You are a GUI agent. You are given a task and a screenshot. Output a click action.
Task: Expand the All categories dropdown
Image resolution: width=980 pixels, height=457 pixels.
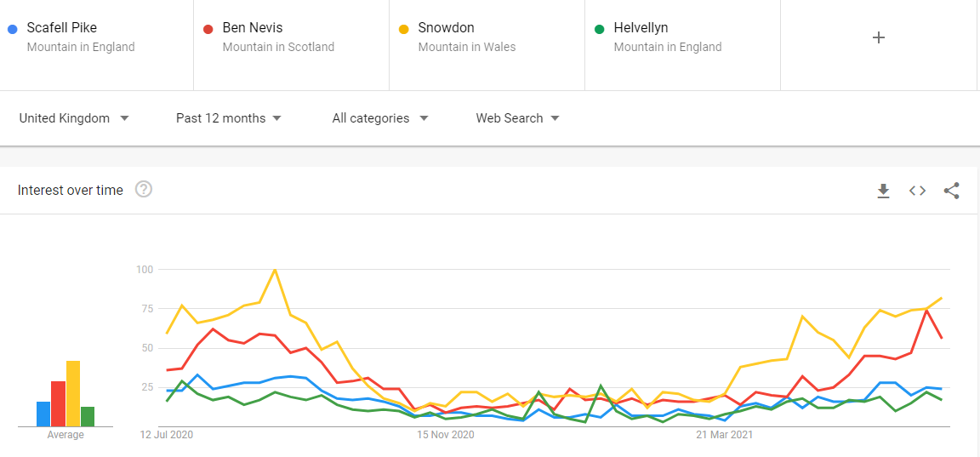coord(379,118)
